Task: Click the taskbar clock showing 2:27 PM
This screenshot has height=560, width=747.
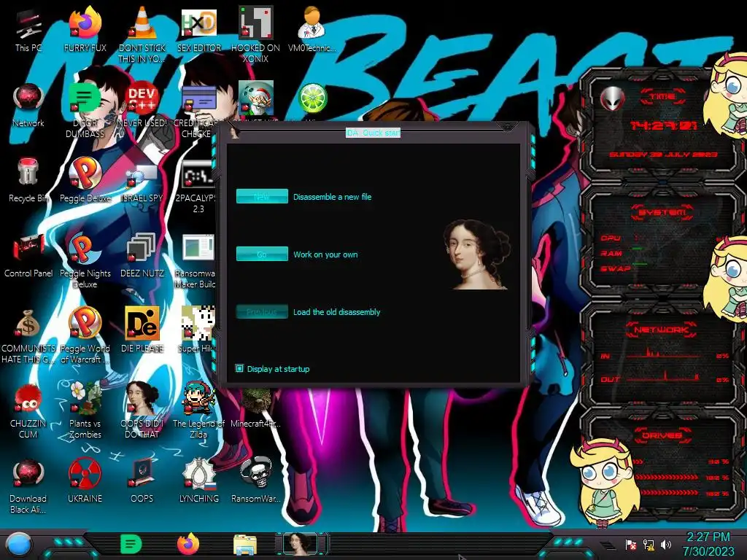Action: pos(708,544)
